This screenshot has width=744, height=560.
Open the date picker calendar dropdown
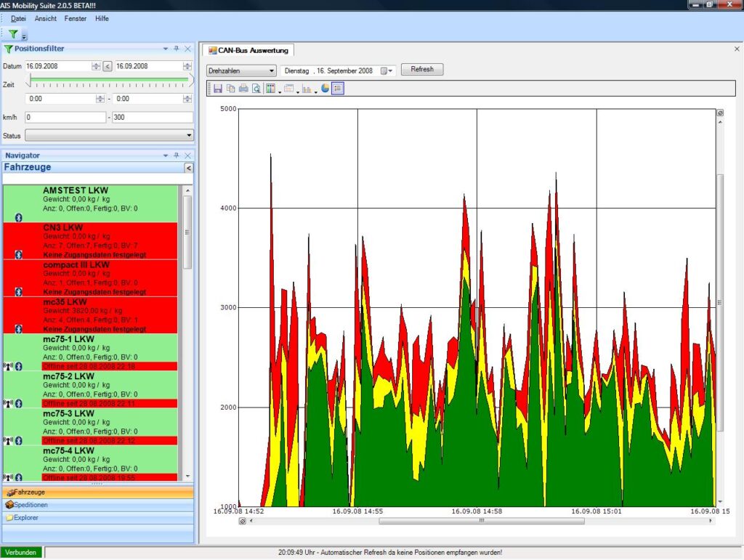coord(387,70)
